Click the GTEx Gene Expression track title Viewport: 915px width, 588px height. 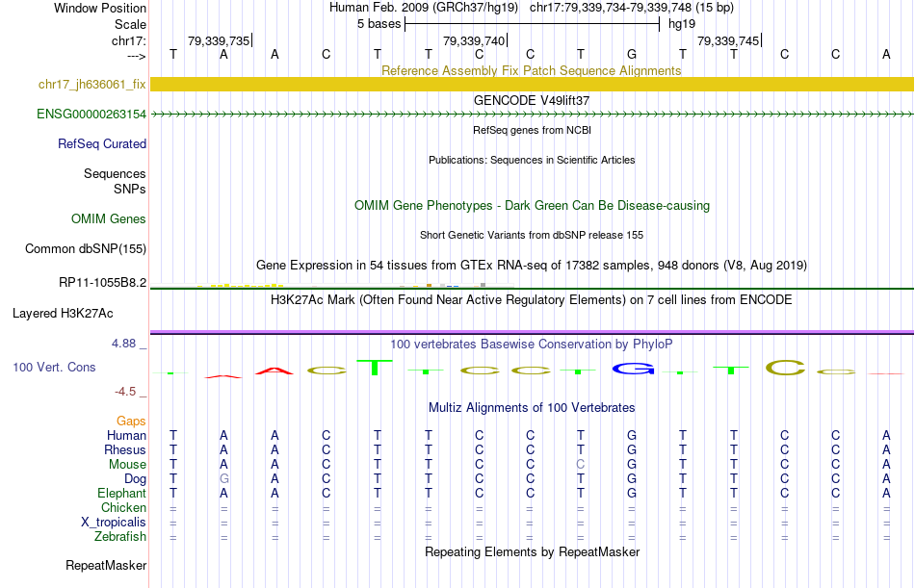pyautogui.click(x=532, y=266)
